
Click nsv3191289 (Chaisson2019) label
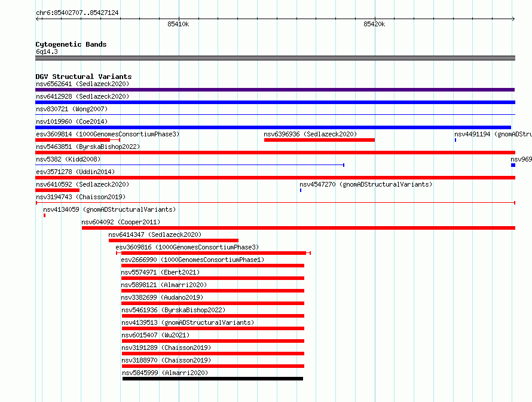point(166,348)
